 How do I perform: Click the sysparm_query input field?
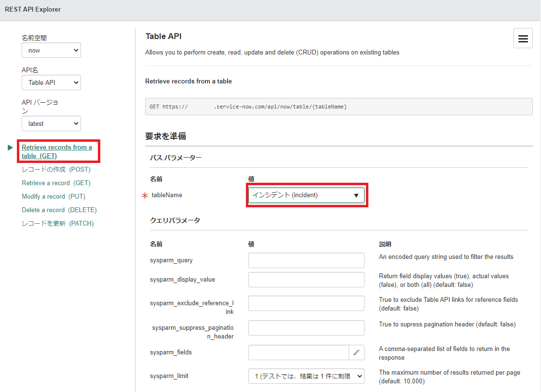(306, 260)
